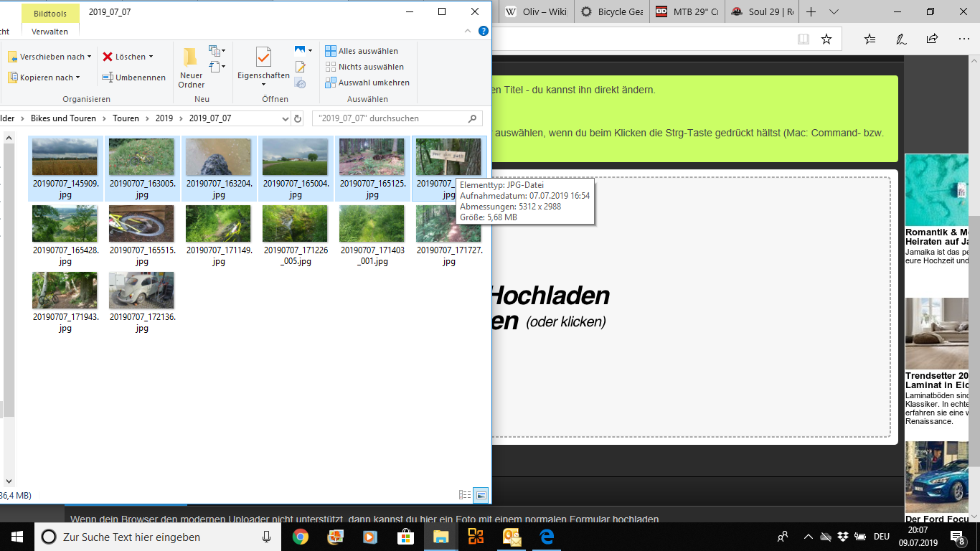This screenshot has width=980, height=551.
Task: Switch to details view icon in status bar
Action: tap(465, 495)
